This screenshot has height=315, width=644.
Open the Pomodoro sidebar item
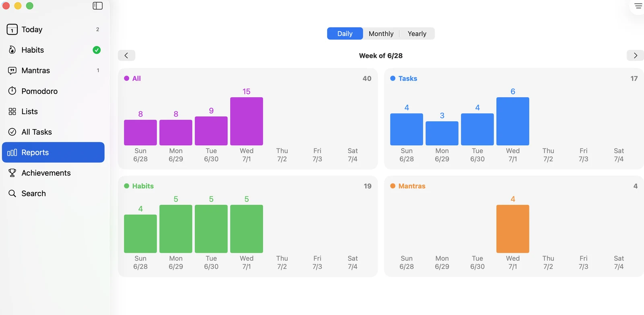click(53, 91)
